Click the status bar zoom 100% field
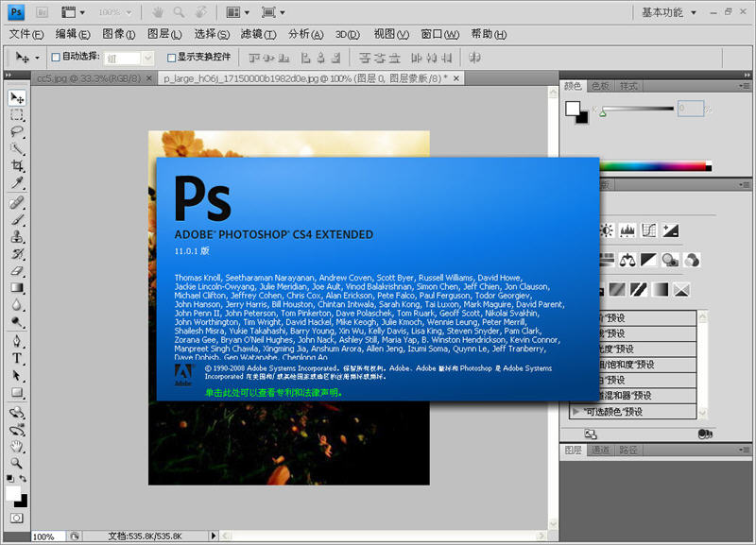The width and height of the screenshot is (756, 545). point(48,536)
